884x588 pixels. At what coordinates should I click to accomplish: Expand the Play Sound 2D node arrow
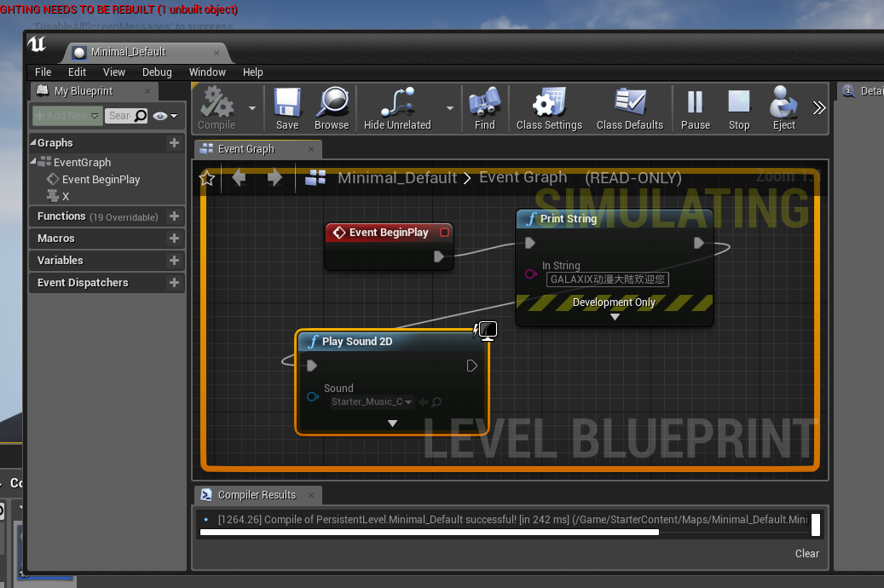pos(392,424)
